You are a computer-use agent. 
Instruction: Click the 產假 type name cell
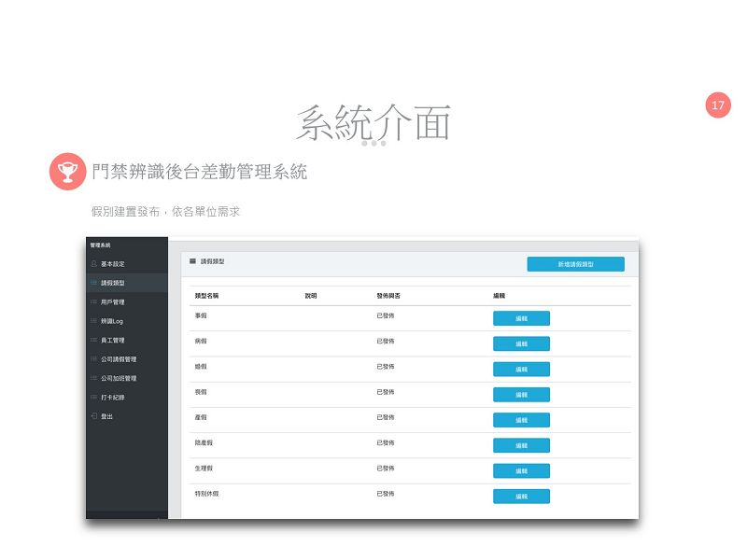tap(201, 417)
